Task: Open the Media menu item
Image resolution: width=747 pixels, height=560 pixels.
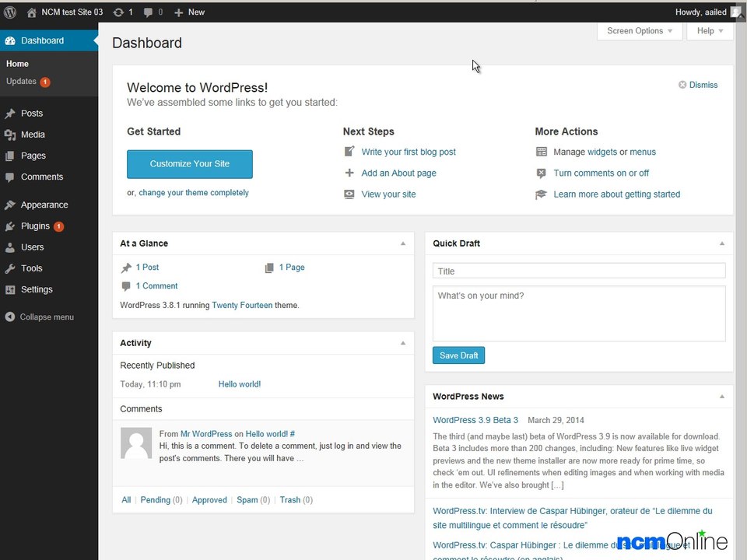Action: click(33, 135)
